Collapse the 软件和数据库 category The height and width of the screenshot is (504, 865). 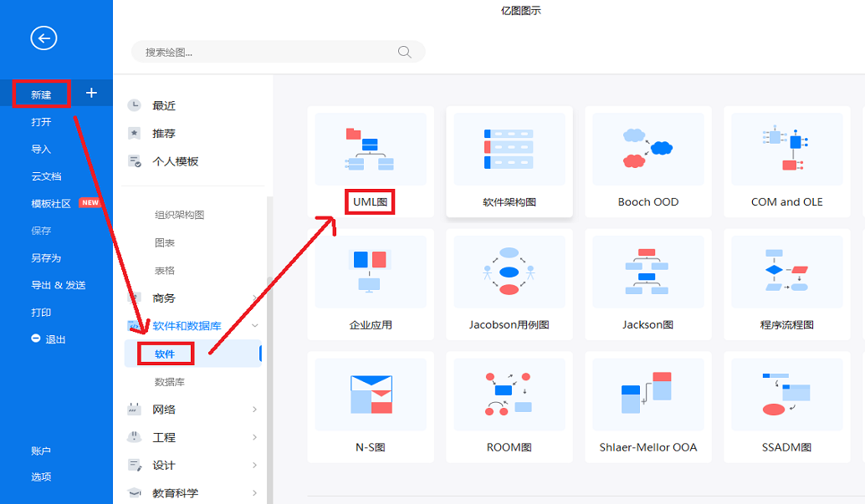[x=254, y=326]
